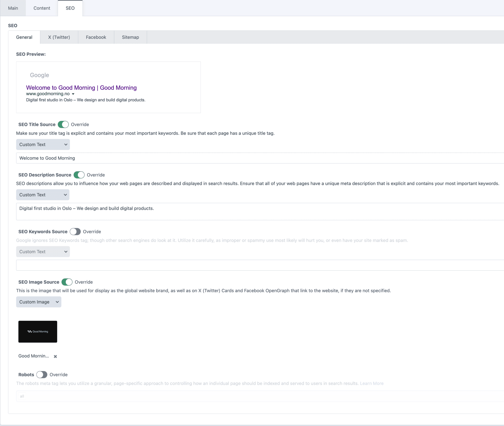Click the arrow next to www.goodmorning.no

tap(73, 94)
